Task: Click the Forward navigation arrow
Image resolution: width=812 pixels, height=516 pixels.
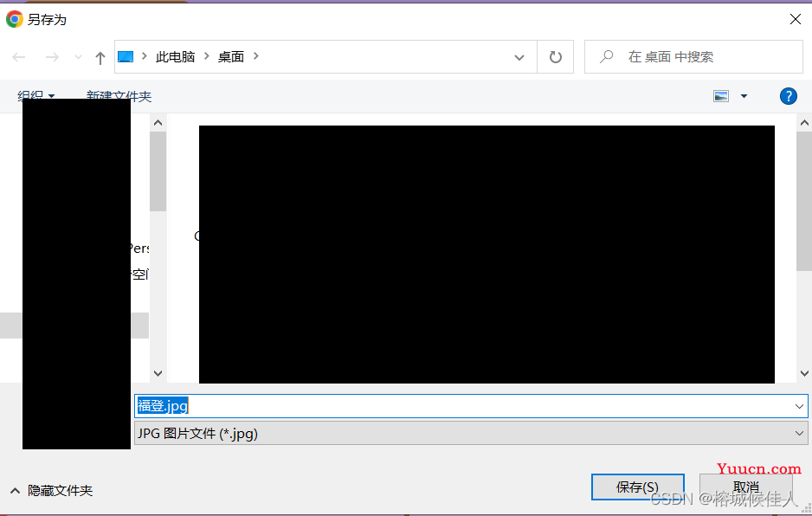Action: [x=52, y=57]
